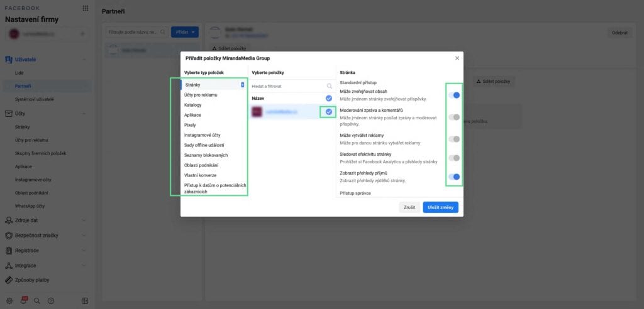Click the Registrace clipboard icon
644x309 pixels.
(9, 251)
